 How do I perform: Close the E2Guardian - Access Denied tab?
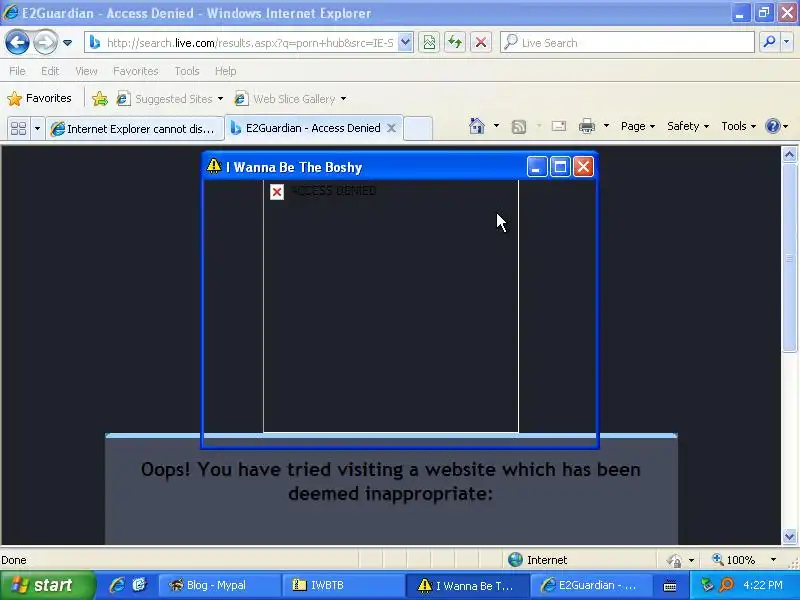391,128
